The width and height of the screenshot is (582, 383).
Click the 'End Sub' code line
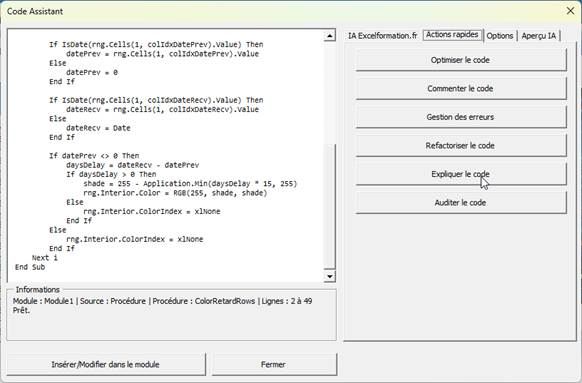click(x=30, y=267)
